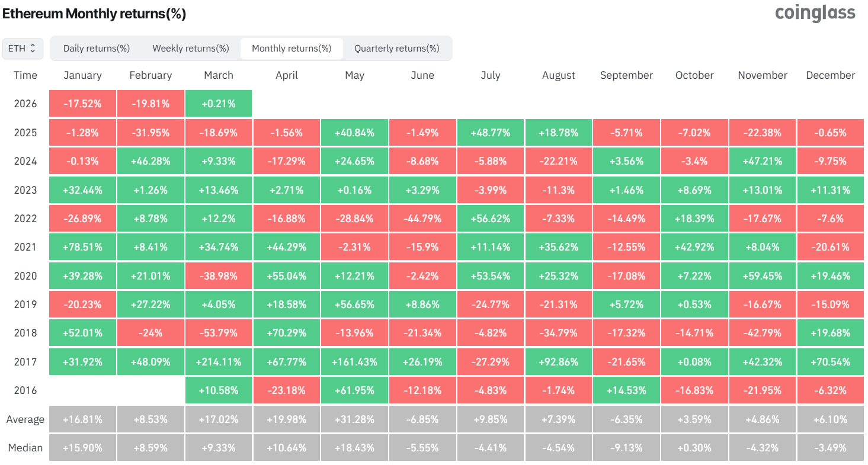Click the coinglass logo
The width and height of the screenshot is (868, 465).
815,13
